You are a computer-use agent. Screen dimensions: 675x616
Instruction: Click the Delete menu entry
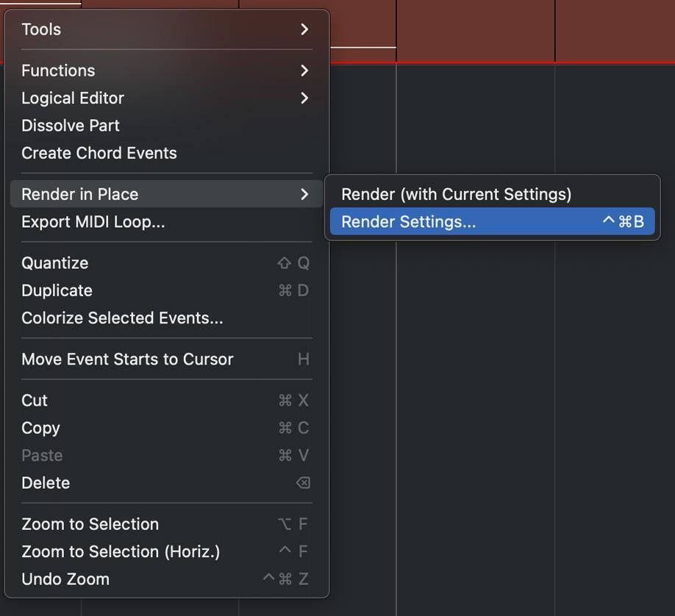pyautogui.click(x=167, y=483)
